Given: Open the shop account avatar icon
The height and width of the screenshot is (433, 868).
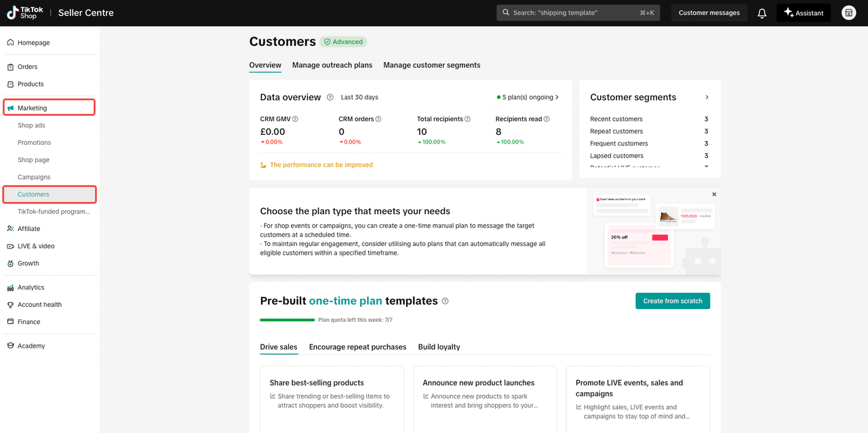Looking at the screenshot, I should coord(848,13).
